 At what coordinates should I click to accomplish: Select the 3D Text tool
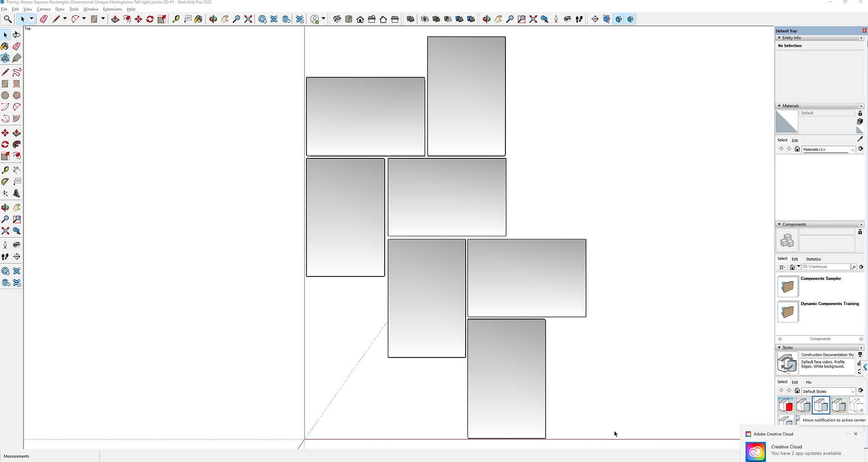tap(17, 193)
